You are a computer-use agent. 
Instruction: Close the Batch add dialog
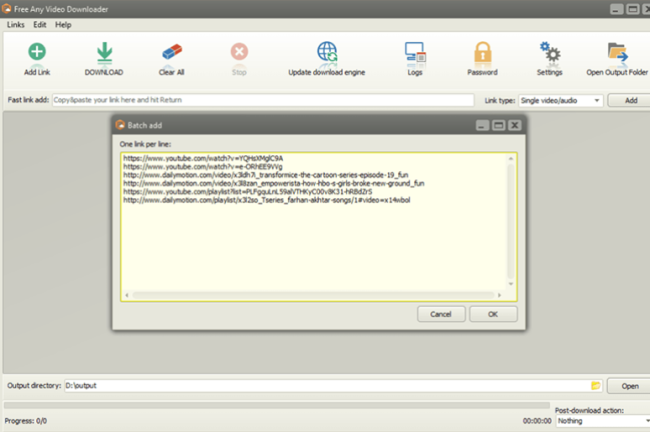point(514,125)
